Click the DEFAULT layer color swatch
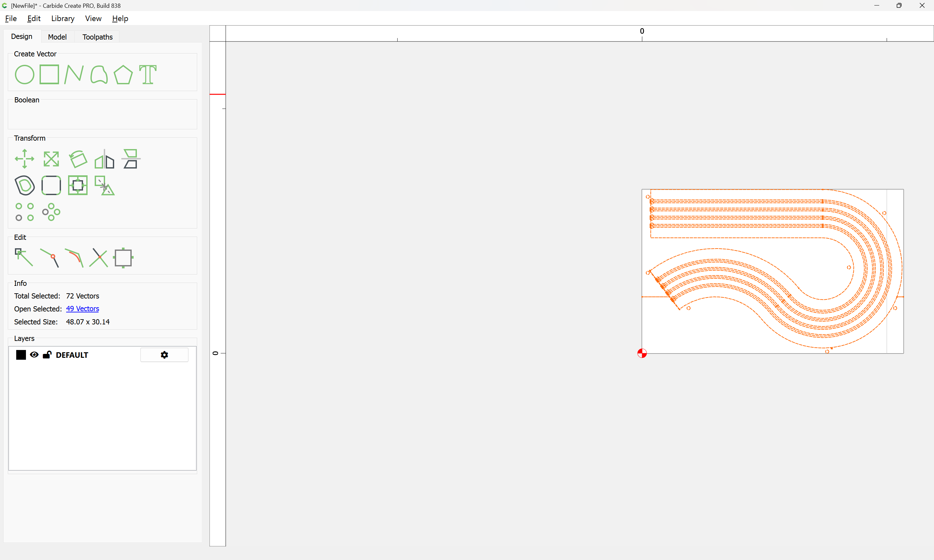 click(x=21, y=355)
